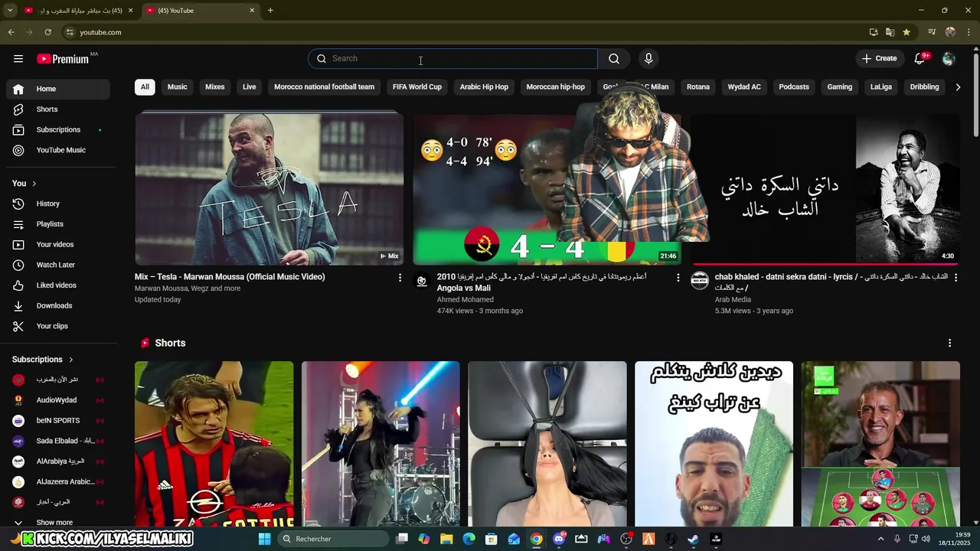Go to YouTube Premium logo home
The width and height of the screenshot is (980, 551).
(63, 59)
